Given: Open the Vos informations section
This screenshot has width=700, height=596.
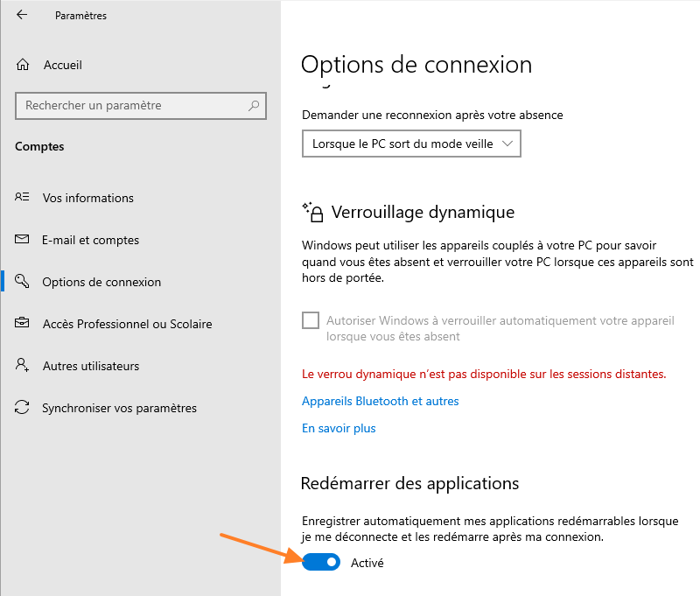Looking at the screenshot, I should (x=87, y=198).
